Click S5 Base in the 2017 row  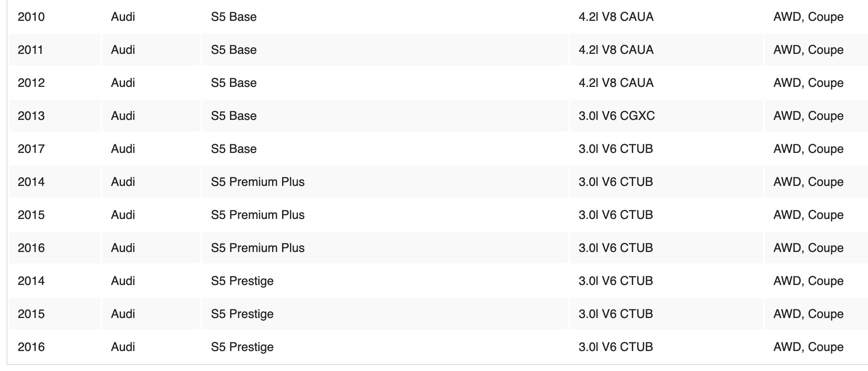233,149
